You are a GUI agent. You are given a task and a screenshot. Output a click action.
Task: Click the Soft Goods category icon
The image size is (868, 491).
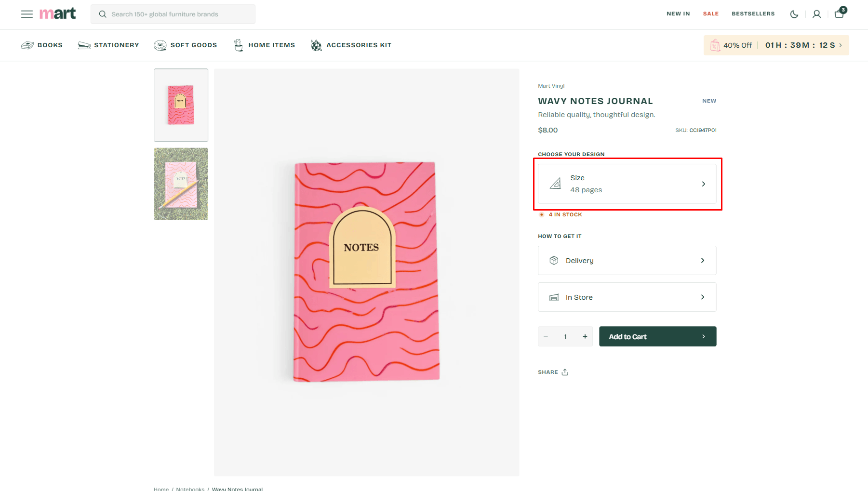[160, 45]
